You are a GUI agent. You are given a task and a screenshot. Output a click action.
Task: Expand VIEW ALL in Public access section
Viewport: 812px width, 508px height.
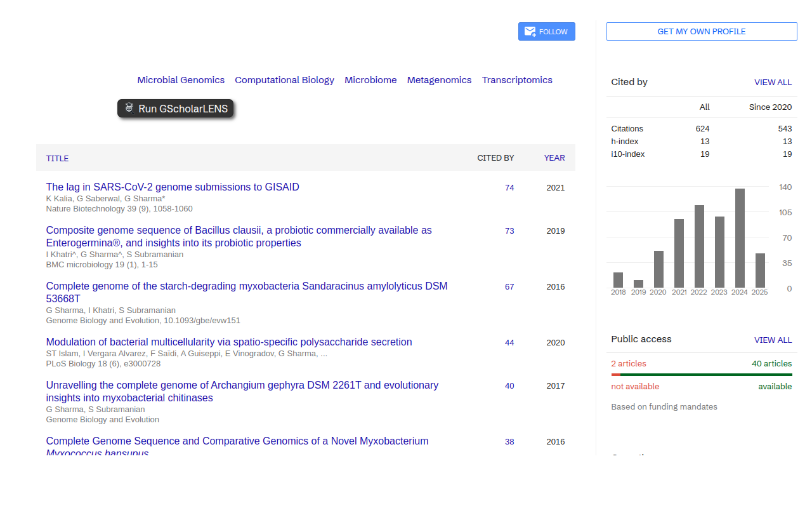[x=773, y=339]
